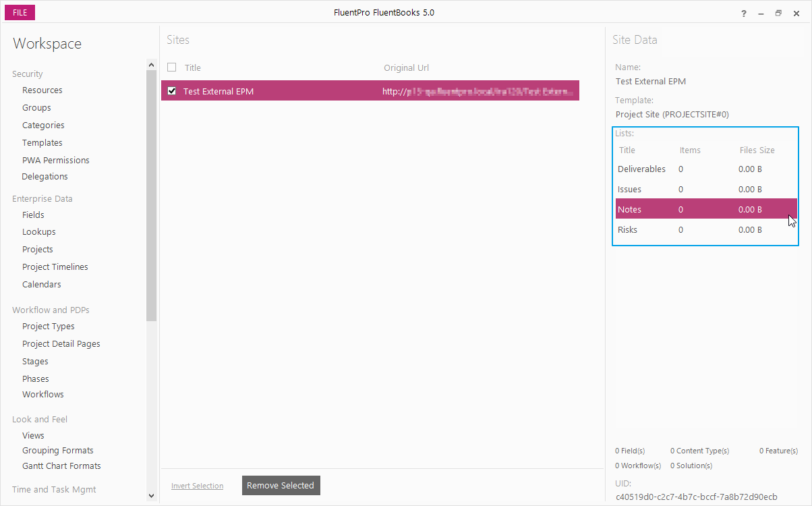
Task: Open Resources in the Workspace
Action: click(42, 90)
